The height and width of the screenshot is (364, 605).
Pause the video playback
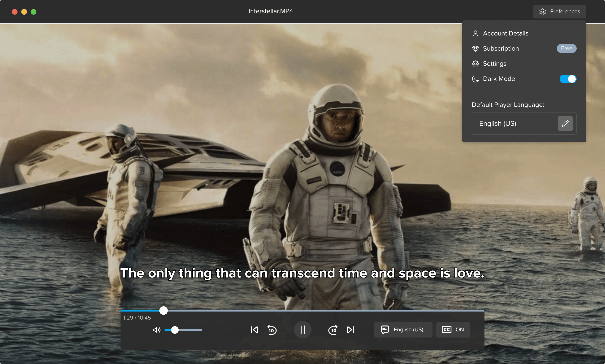pos(303,330)
